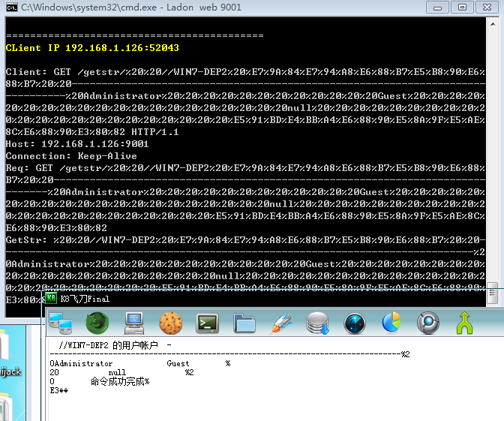Click the networked computers icon in toolbar
This screenshot has width=504, height=421.
60,323
